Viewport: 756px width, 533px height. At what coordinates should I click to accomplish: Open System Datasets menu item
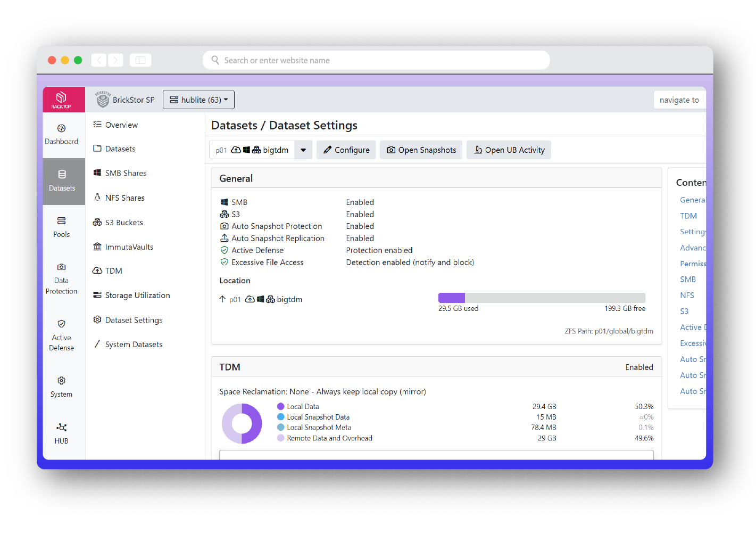point(128,345)
